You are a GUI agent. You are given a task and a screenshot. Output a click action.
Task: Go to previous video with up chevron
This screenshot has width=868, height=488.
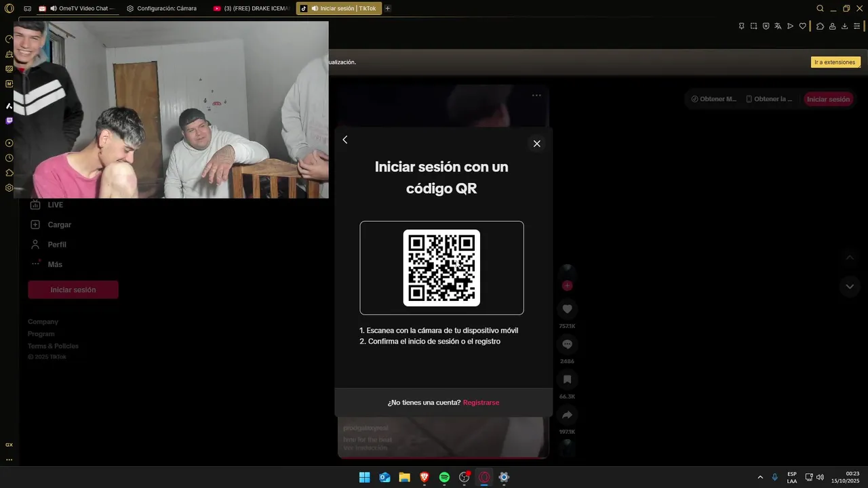[850, 258]
